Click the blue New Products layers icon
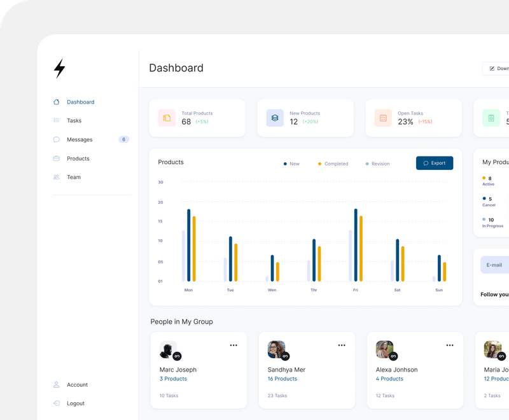The image size is (509, 420). (x=274, y=118)
